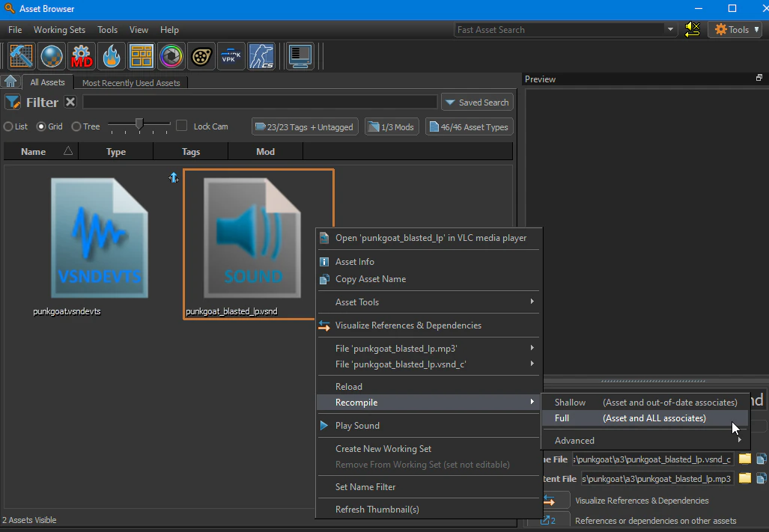Open the console monitor icon
The image size is (769, 532).
pos(300,57)
